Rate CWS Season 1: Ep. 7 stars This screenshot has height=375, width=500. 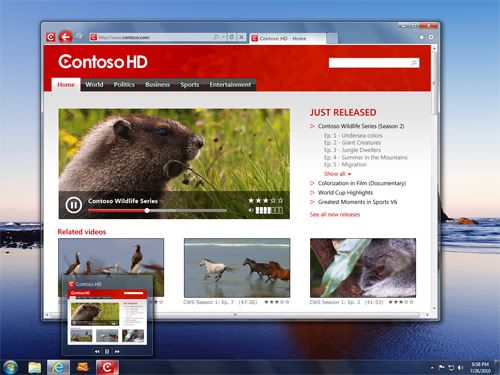pyautogui.click(x=277, y=302)
